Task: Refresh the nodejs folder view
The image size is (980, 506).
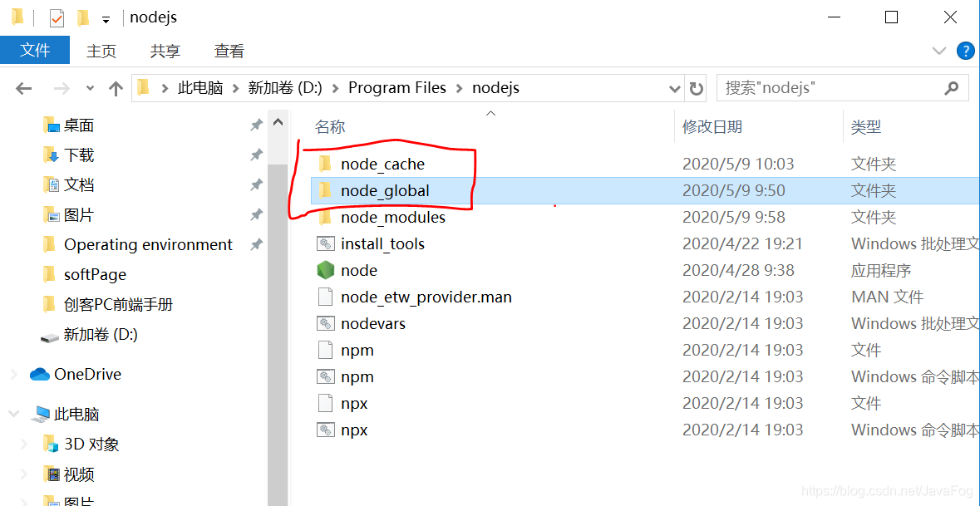Action: [x=697, y=88]
